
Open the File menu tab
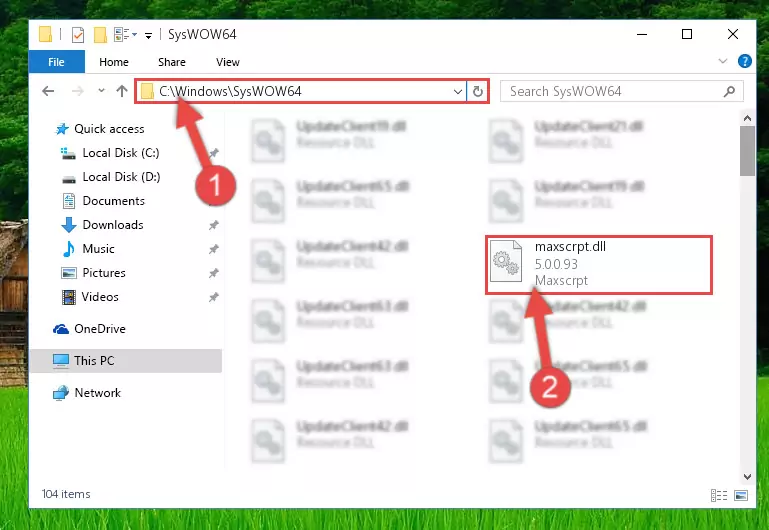click(x=56, y=62)
